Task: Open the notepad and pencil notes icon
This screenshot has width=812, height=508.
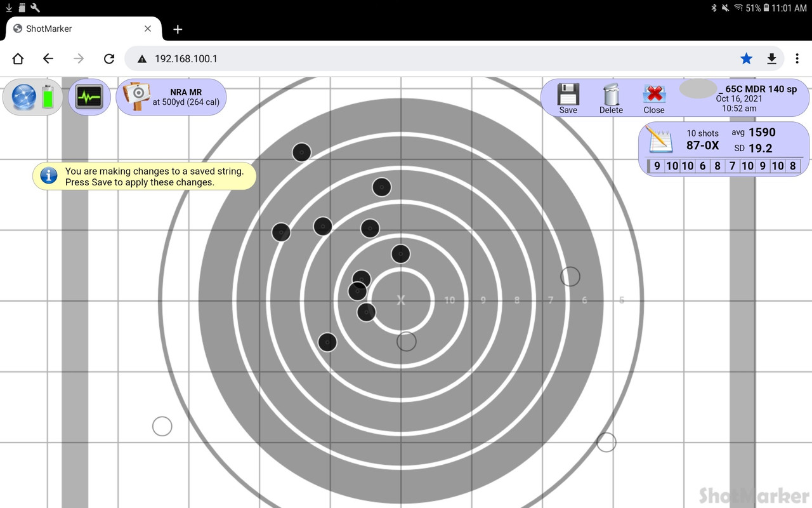Action: point(659,138)
